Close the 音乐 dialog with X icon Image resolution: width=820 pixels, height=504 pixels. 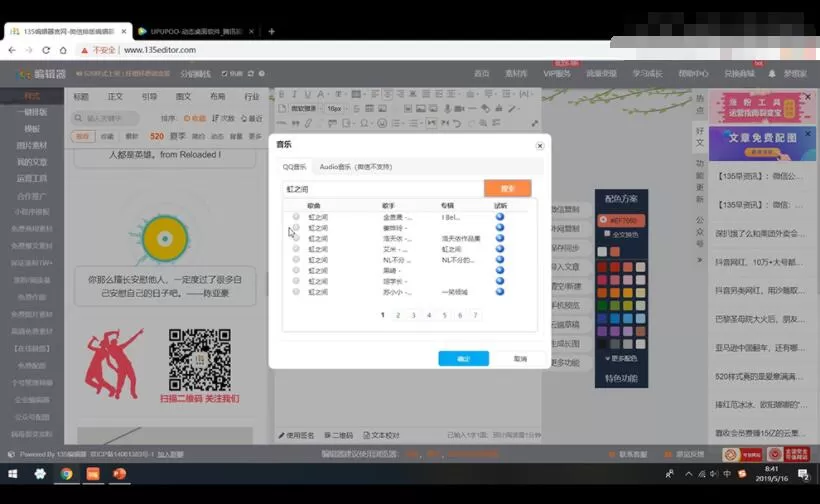(x=540, y=146)
